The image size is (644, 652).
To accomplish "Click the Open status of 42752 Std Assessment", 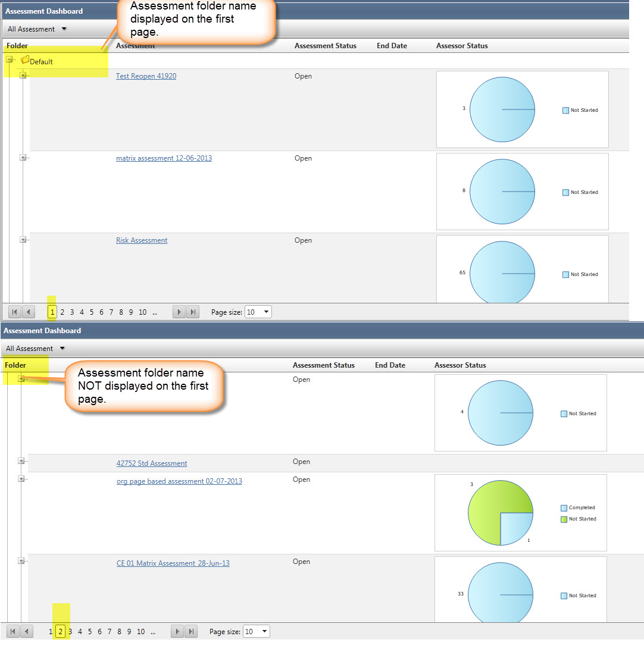I will [x=302, y=462].
